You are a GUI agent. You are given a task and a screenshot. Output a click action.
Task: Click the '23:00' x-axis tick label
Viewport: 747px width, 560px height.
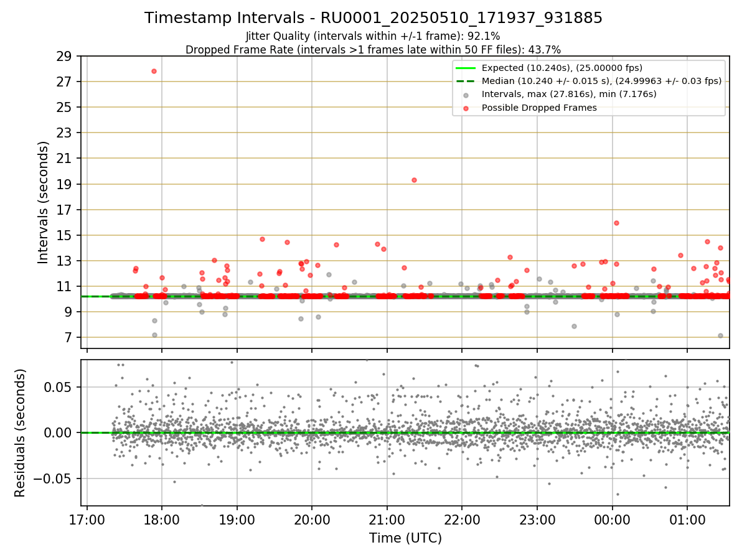(x=537, y=519)
